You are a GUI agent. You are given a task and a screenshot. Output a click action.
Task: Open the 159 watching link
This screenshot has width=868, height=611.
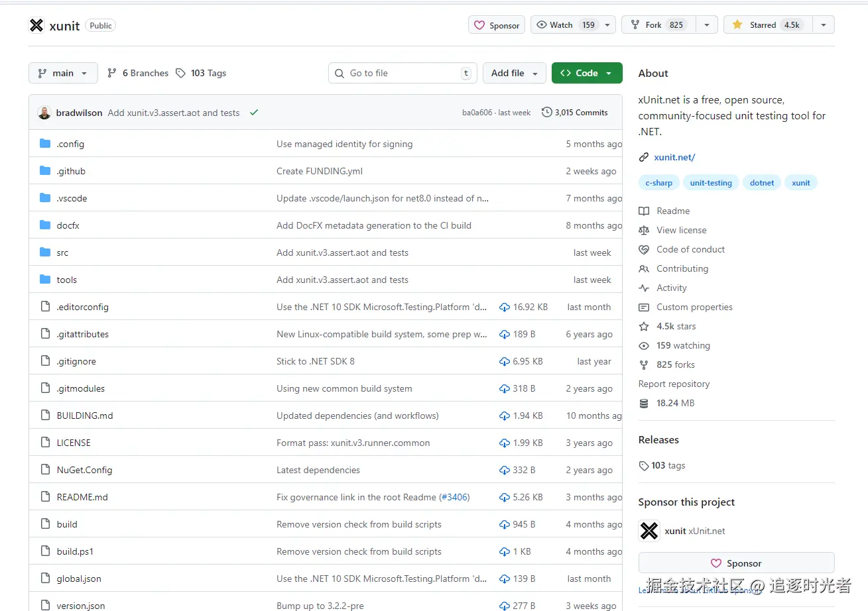click(x=674, y=345)
